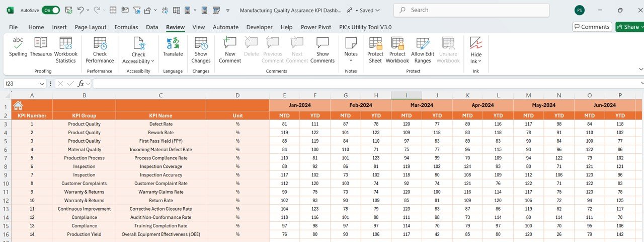Click the share/export icon in quick access toolbar

147,10
